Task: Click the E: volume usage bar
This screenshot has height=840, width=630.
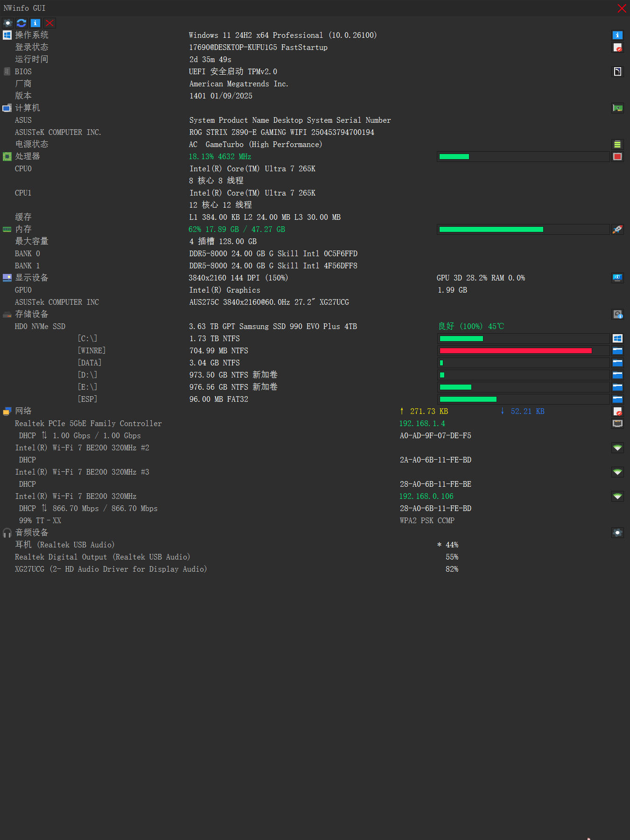Action: point(523,387)
